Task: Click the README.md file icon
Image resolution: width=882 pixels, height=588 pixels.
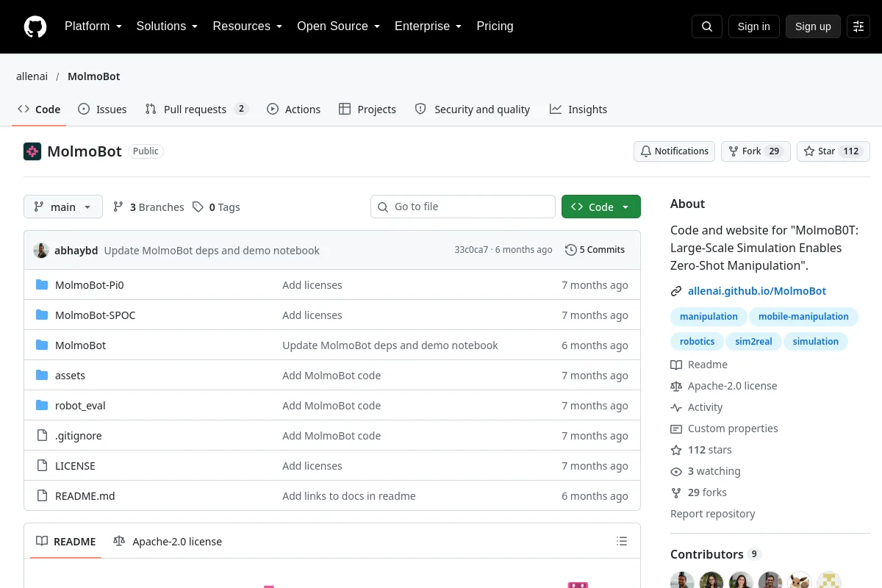Action: [42, 496]
